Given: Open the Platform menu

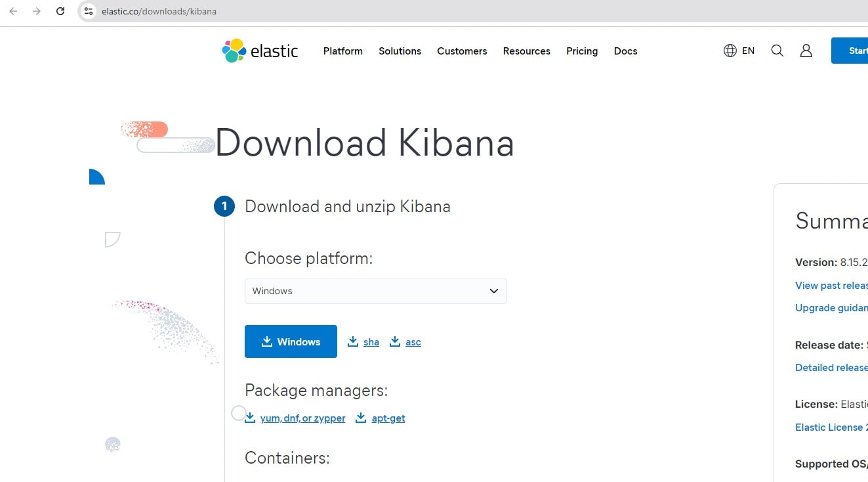Looking at the screenshot, I should 343,51.
